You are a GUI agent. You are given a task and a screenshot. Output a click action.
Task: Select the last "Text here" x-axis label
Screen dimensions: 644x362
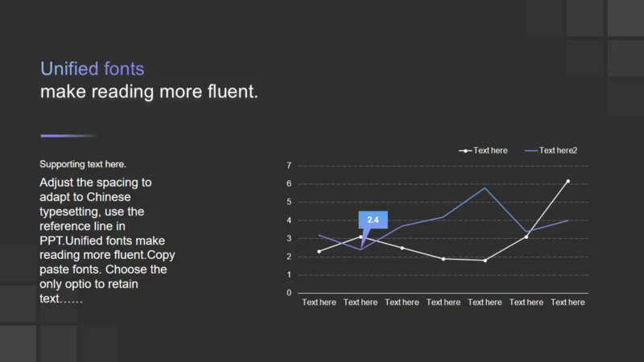point(568,302)
